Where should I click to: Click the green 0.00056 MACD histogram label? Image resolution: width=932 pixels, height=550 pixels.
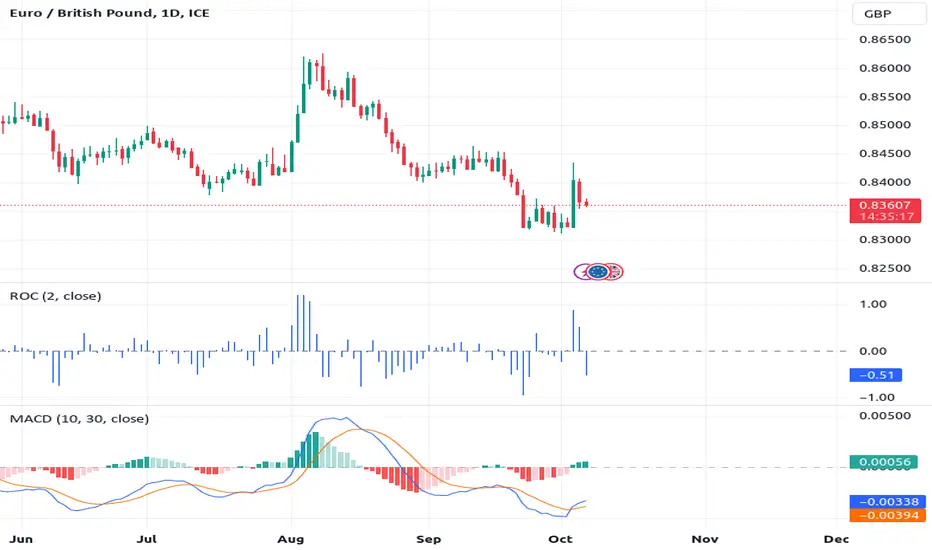(884, 461)
